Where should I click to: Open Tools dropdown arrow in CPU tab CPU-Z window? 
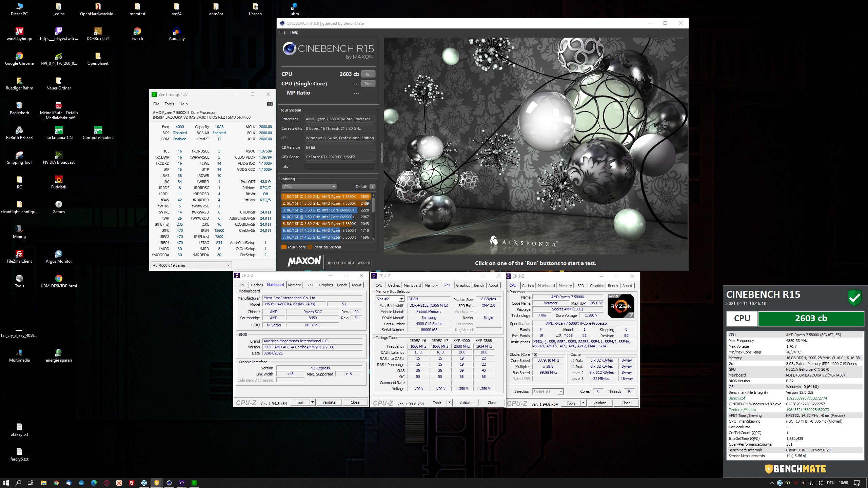(x=583, y=403)
